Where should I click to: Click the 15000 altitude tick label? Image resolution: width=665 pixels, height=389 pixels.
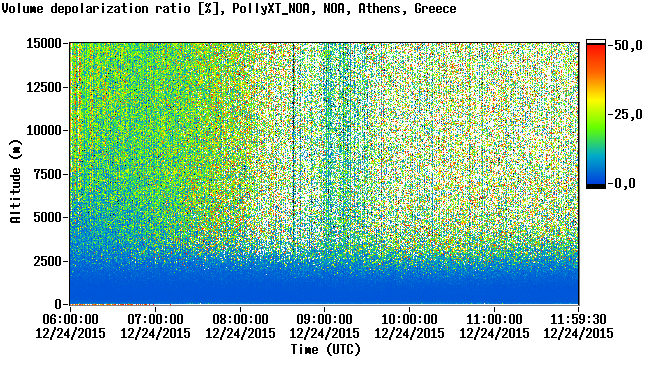(44, 43)
